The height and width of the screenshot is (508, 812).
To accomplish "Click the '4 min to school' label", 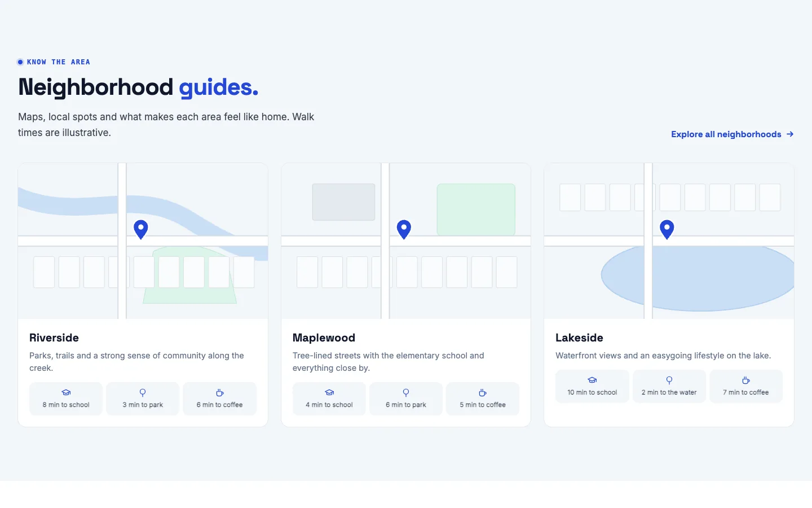I will tap(329, 405).
